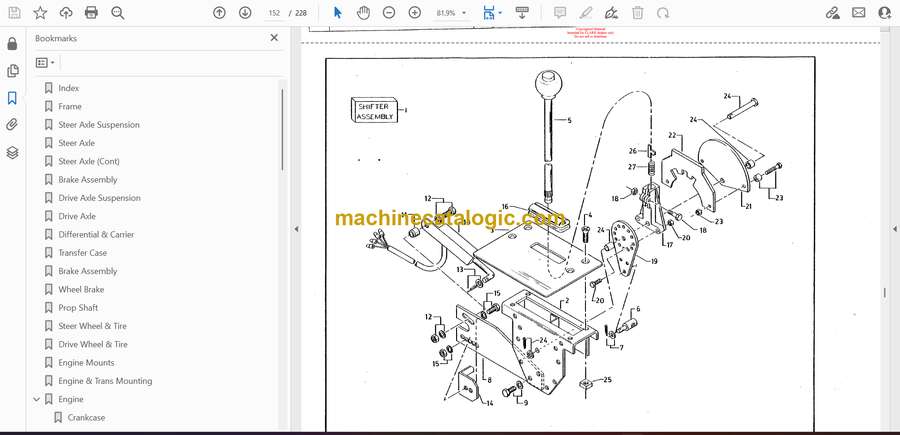Open the find text magnifier tool
The height and width of the screenshot is (435, 900).
(x=118, y=13)
